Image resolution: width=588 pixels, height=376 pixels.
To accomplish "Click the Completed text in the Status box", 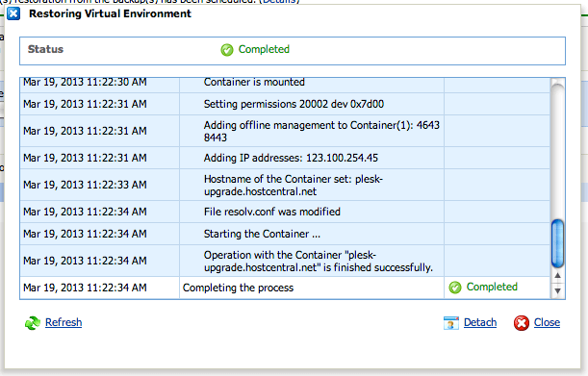I will coord(264,49).
